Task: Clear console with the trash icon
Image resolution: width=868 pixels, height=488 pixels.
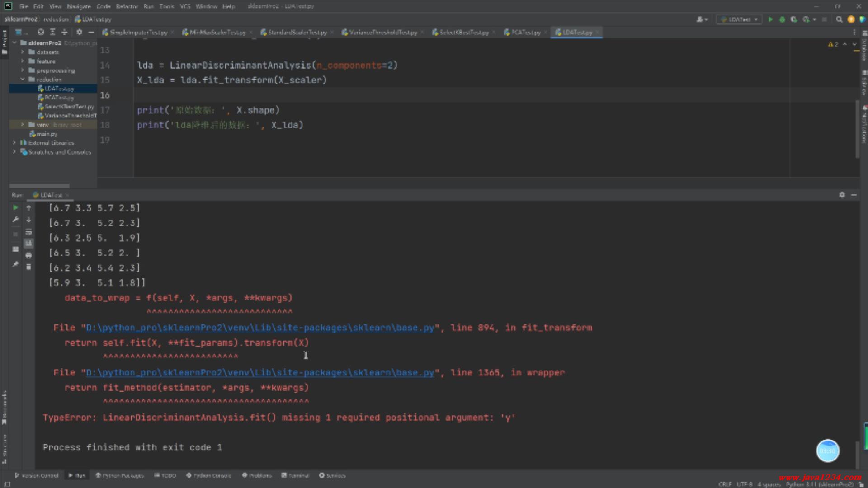Action: [x=28, y=267]
